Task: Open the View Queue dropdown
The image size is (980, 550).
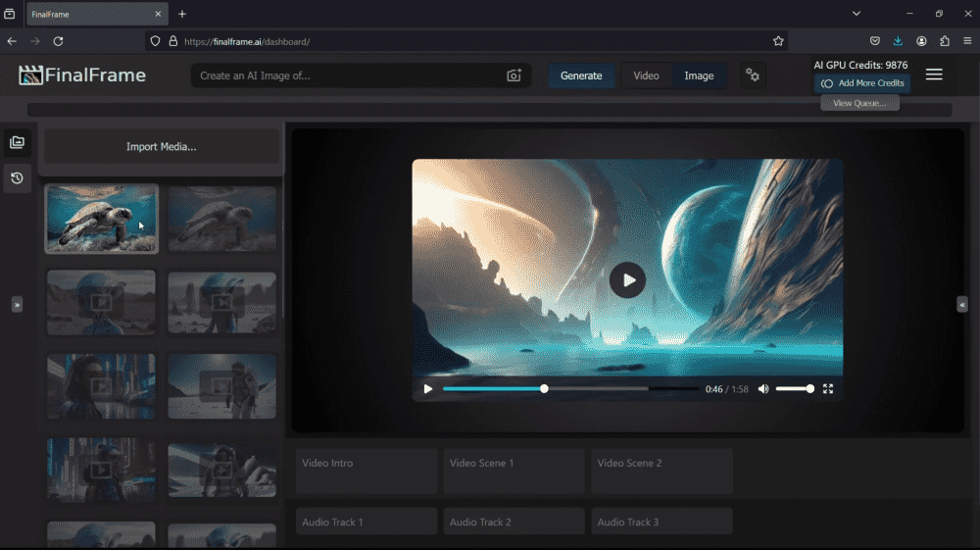Action: tap(859, 103)
